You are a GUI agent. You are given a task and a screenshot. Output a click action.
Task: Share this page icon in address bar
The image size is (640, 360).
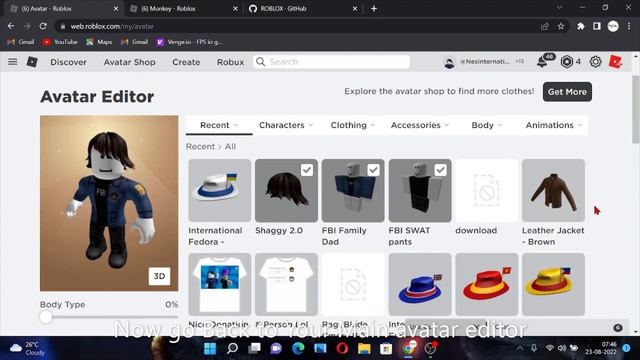tap(544, 26)
